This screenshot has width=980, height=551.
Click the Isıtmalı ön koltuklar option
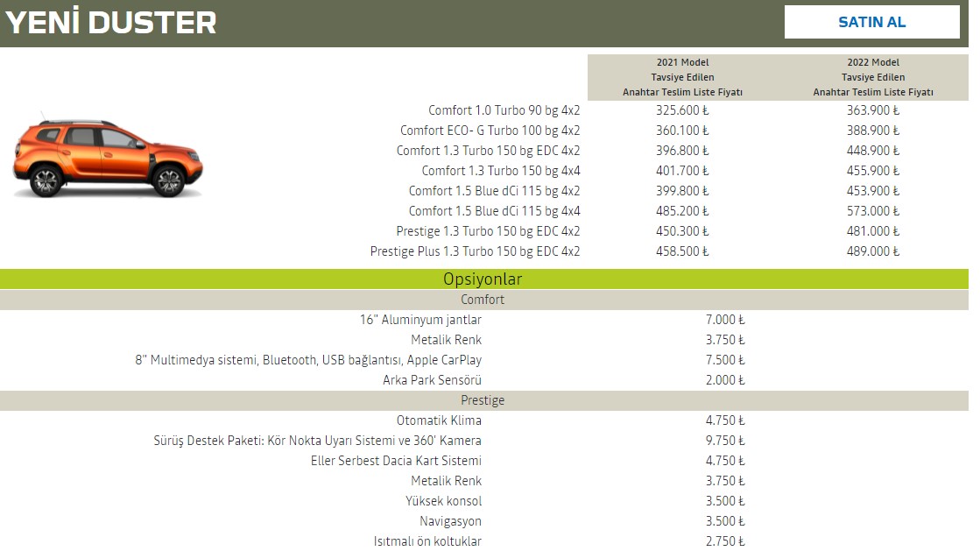point(427,541)
